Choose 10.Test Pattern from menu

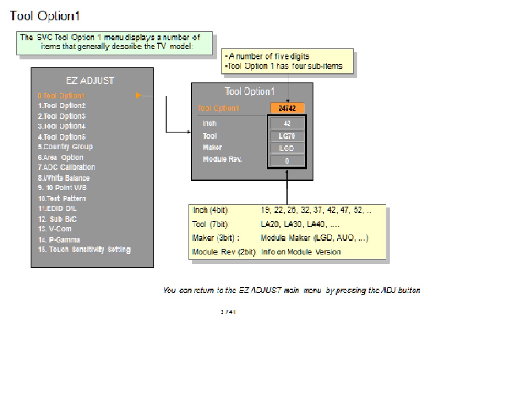click(62, 199)
